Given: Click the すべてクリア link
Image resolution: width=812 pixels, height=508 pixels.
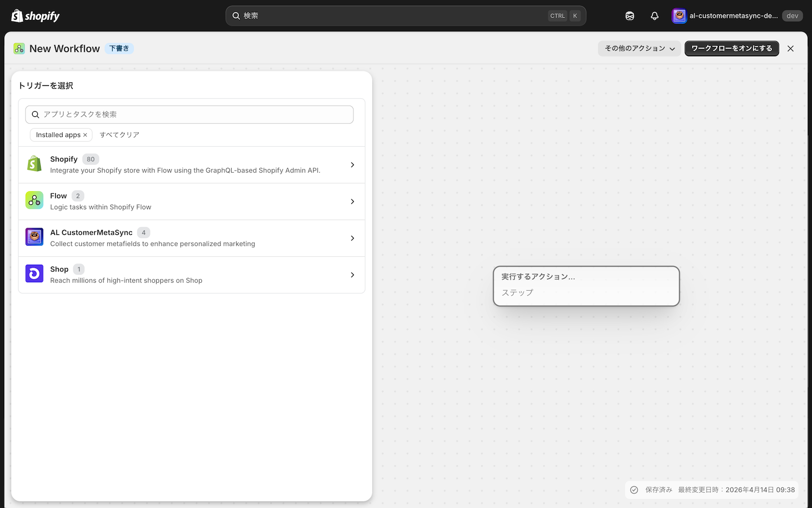Looking at the screenshot, I should 120,135.
